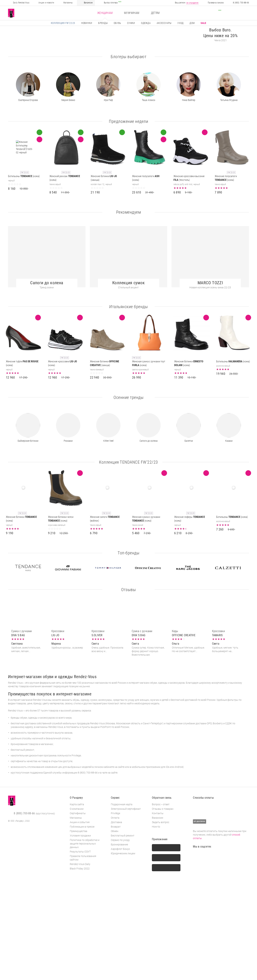
Task: Click pink badge on FILA sneakers
Action: pos(205,132)
